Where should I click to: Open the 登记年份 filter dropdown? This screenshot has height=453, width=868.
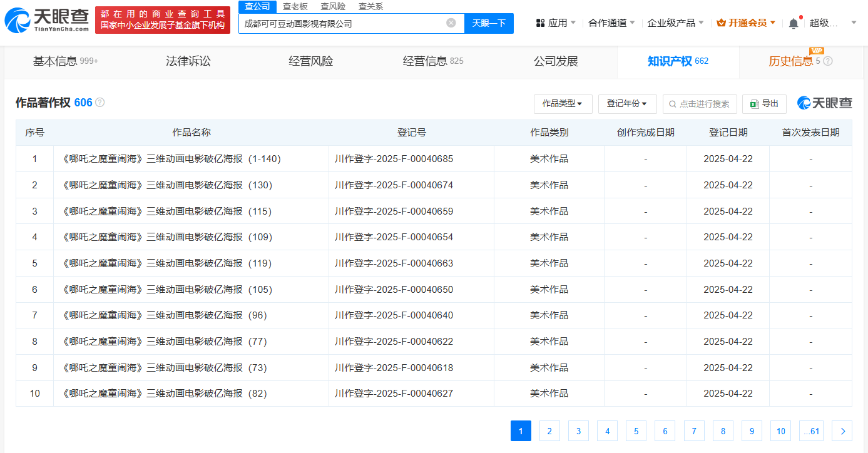click(627, 104)
